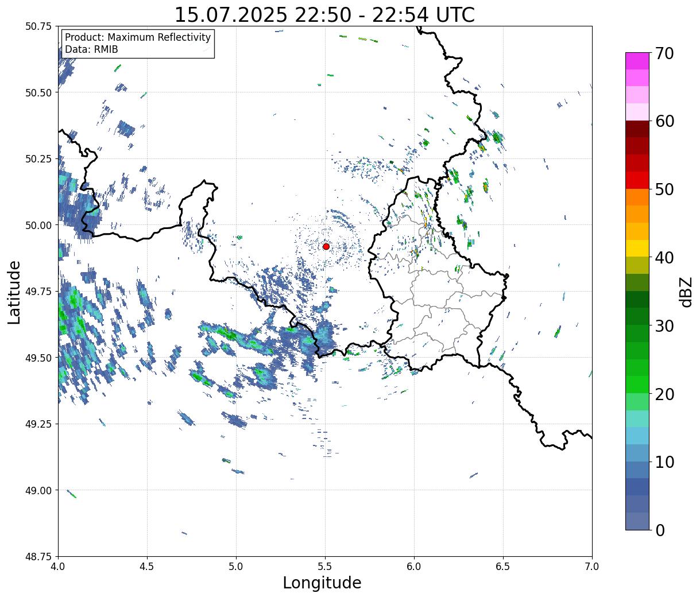Click the latitude tick label 50.25

[x=38, y=159]
